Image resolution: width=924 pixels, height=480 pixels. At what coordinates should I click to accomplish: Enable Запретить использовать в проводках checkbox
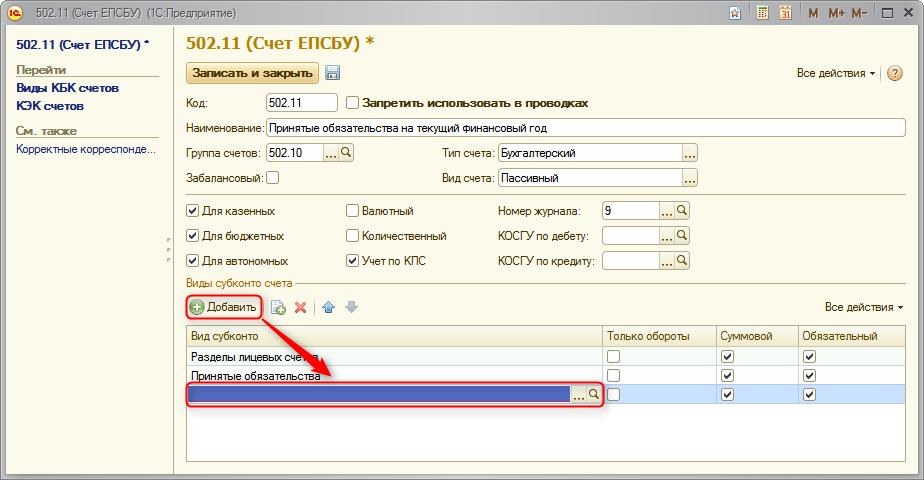(x=352, y=102)
